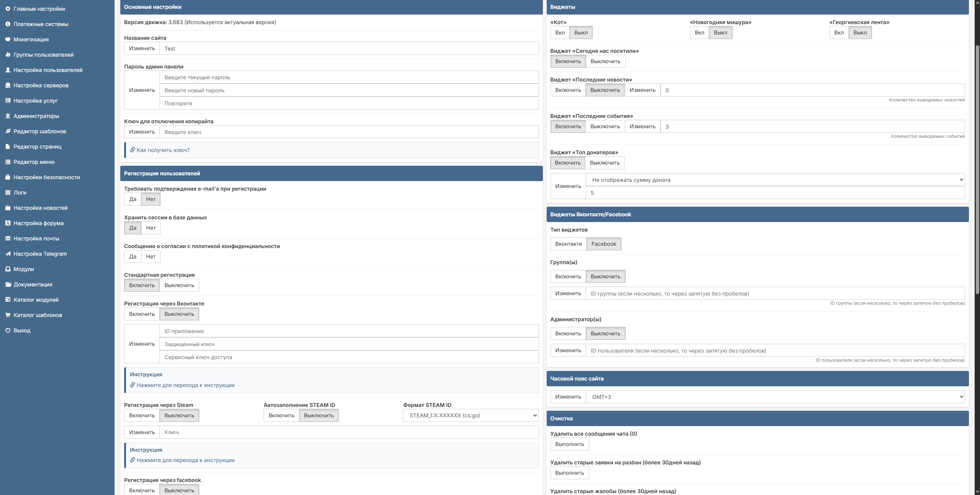The image size is (980, 495).
Task: Click the list icon for Редактор меню
Action: 8,162
